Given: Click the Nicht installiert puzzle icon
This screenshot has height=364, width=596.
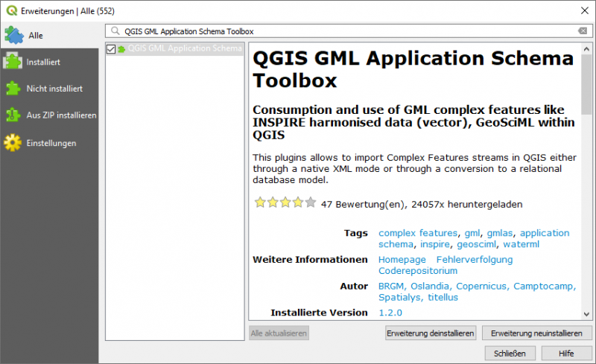Looking at the screenshot, I should 13,88.
